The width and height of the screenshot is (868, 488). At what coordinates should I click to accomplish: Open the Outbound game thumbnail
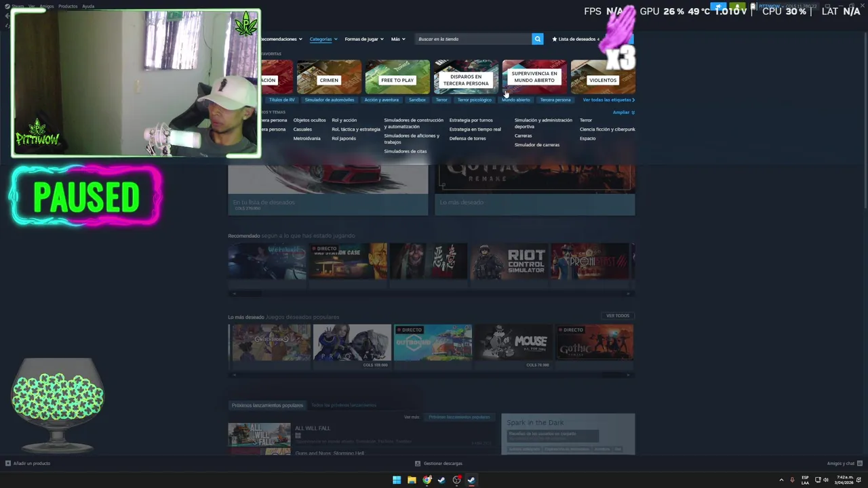pos(433,342)
